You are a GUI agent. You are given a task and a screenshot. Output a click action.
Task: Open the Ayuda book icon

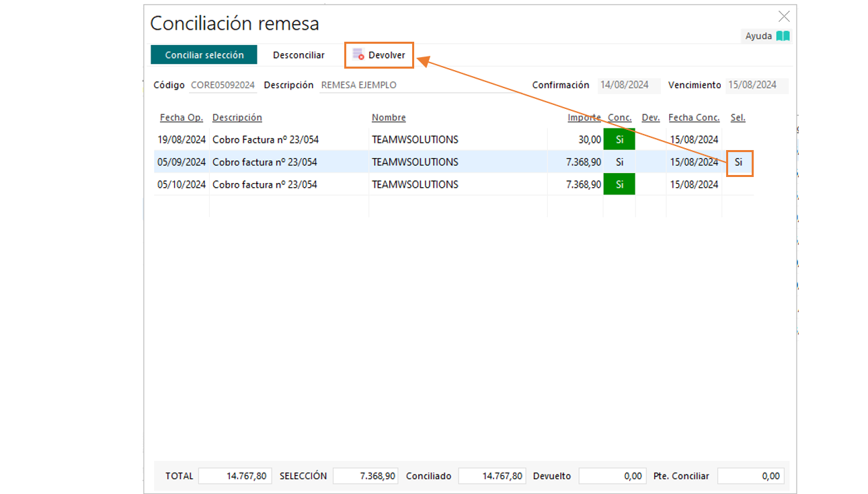[783, 36]
